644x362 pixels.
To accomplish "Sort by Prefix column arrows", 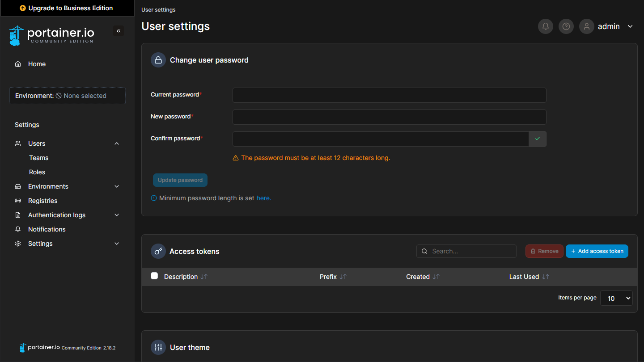I will (x=343, y=277).
